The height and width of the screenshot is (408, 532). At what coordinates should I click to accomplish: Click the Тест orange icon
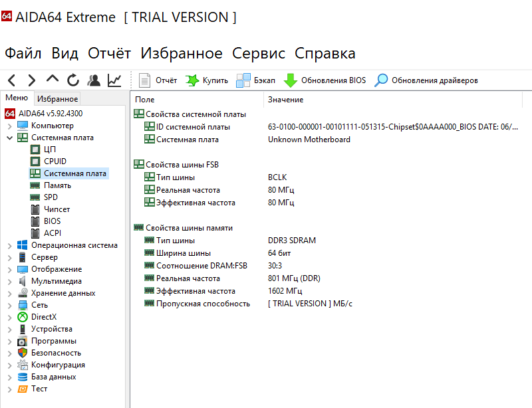(23, 389)
